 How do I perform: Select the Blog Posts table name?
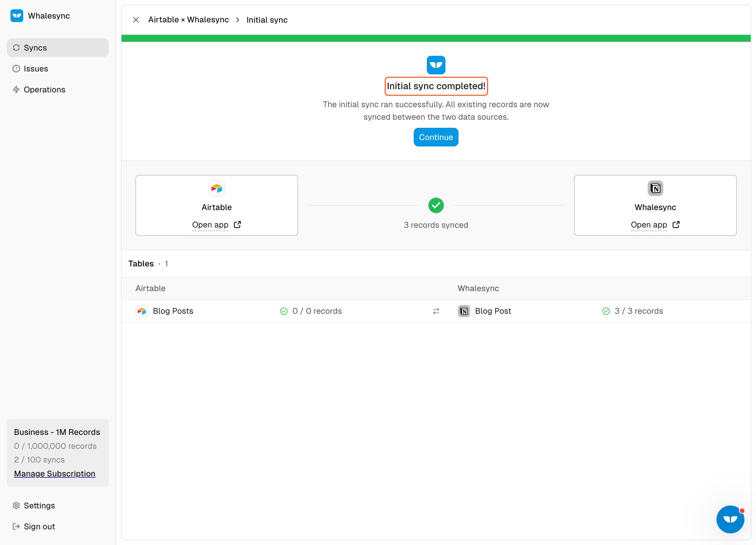173,311
